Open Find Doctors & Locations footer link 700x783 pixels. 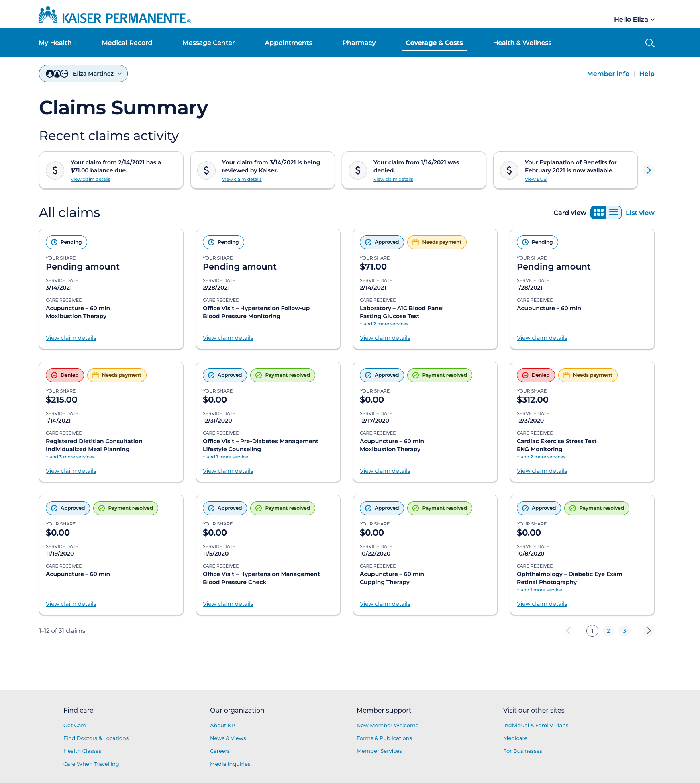(x=96, y=738)
